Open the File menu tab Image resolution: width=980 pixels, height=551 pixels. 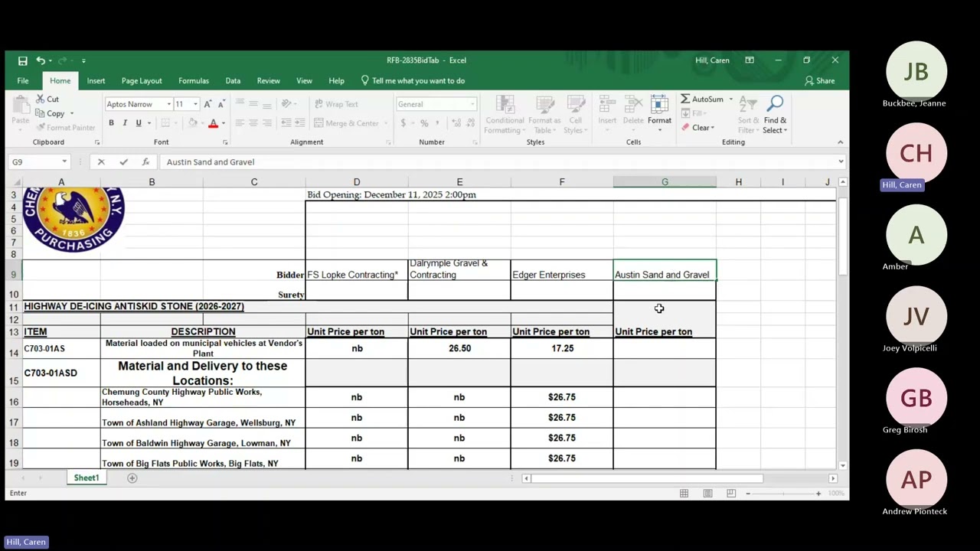(x=23, y=80)
